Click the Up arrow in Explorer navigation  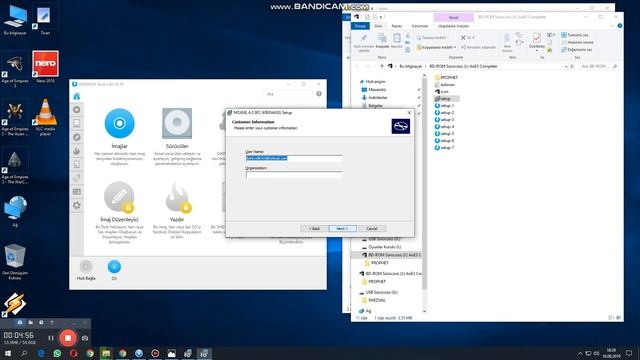(381, 66)
